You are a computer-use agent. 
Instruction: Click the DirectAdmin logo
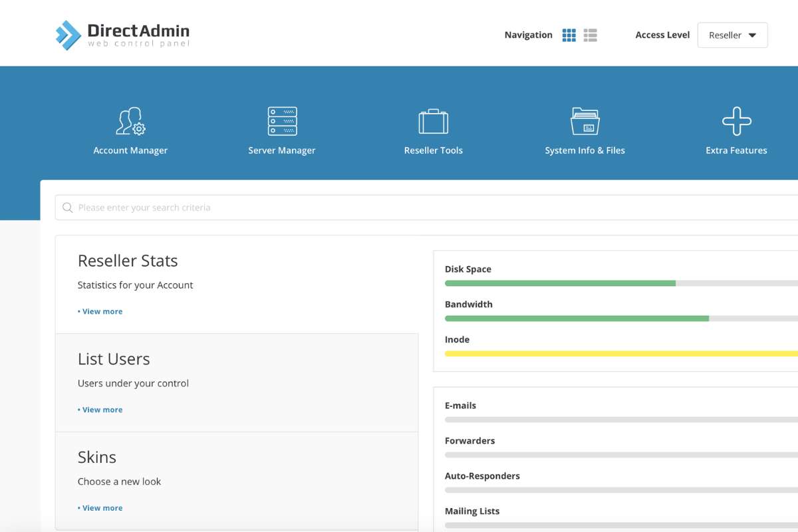click(122, 33)
